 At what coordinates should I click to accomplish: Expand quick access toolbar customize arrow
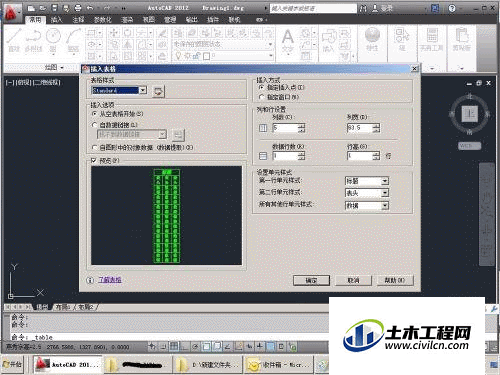[124, 8]
